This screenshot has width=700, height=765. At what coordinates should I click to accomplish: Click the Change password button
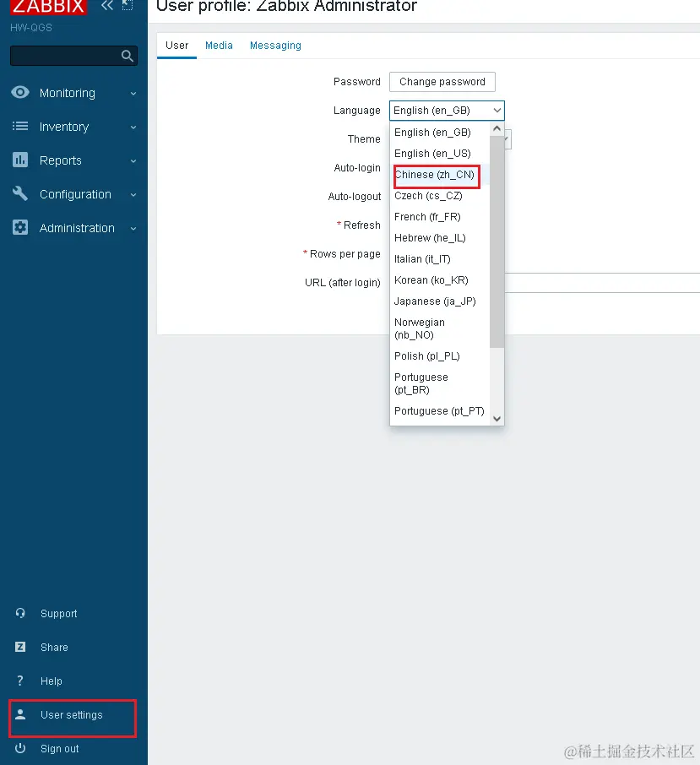pos(442,81)
